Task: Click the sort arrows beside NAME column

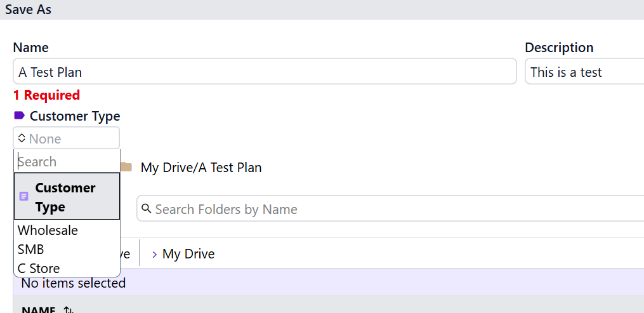Action: pyautogui.click(x=69, y=310)
